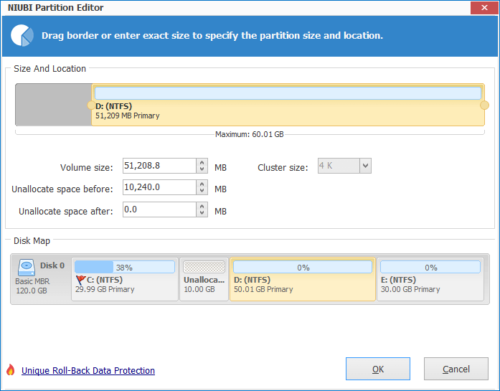Click the 'Unallocate space after:' label

click(66, 211)
